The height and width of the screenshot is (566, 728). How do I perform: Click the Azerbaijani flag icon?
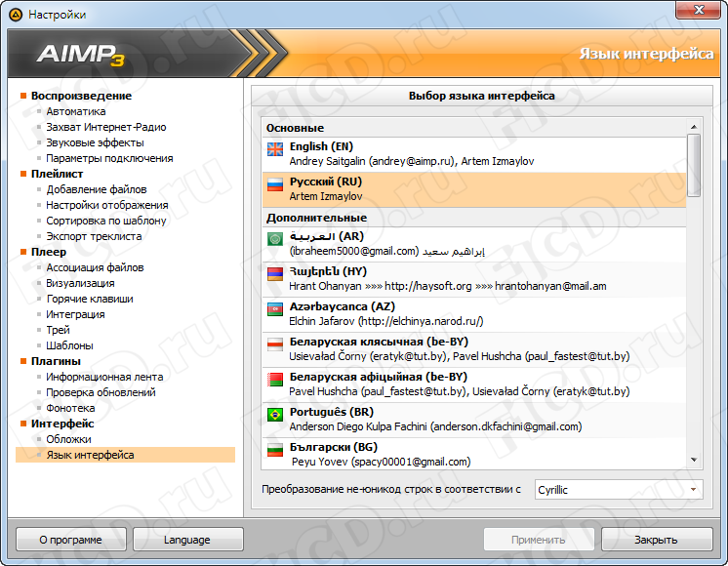pos(275,309)
